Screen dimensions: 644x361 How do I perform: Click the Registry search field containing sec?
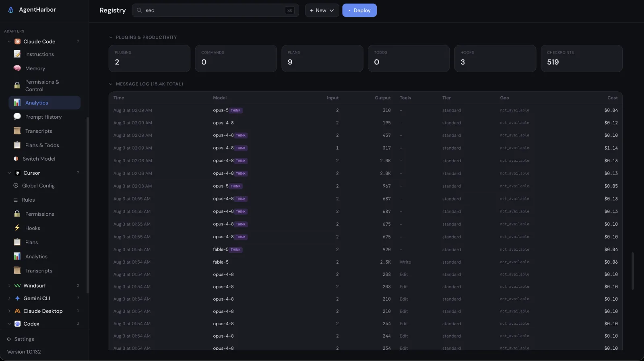coord(215,10)
